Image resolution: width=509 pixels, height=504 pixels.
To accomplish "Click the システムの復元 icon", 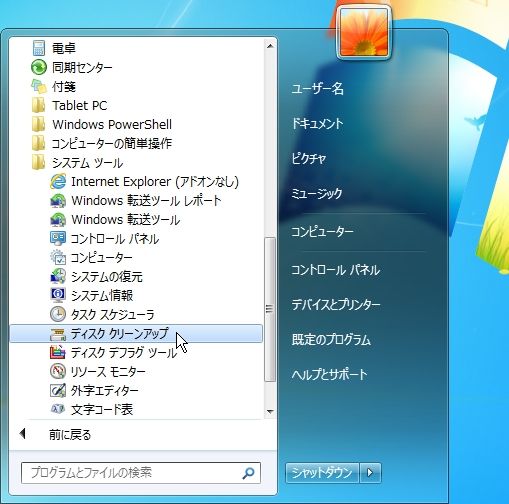I will click(58, 276).
